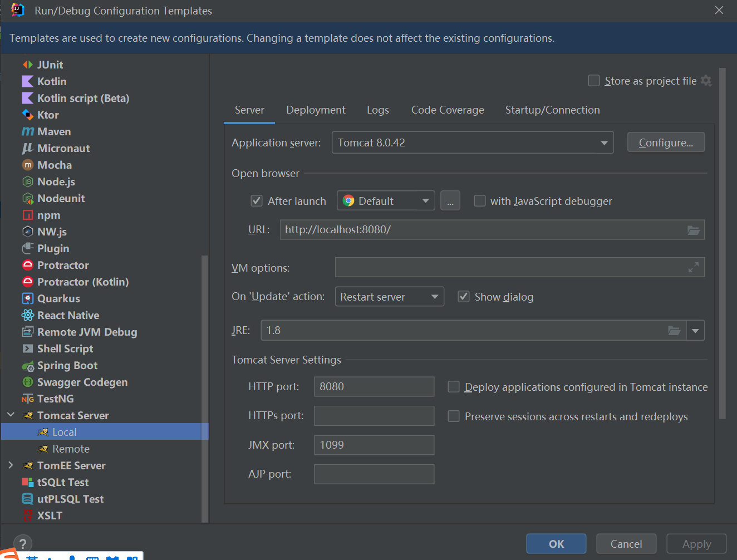Click the Nodeunit icon
This screenshot has width=737, height=560.
28,198
